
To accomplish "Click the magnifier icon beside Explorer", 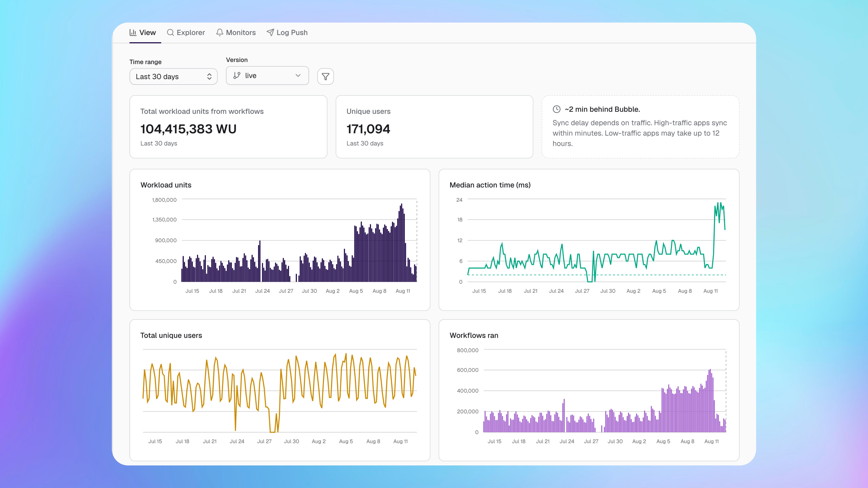I will coord(171,32).
